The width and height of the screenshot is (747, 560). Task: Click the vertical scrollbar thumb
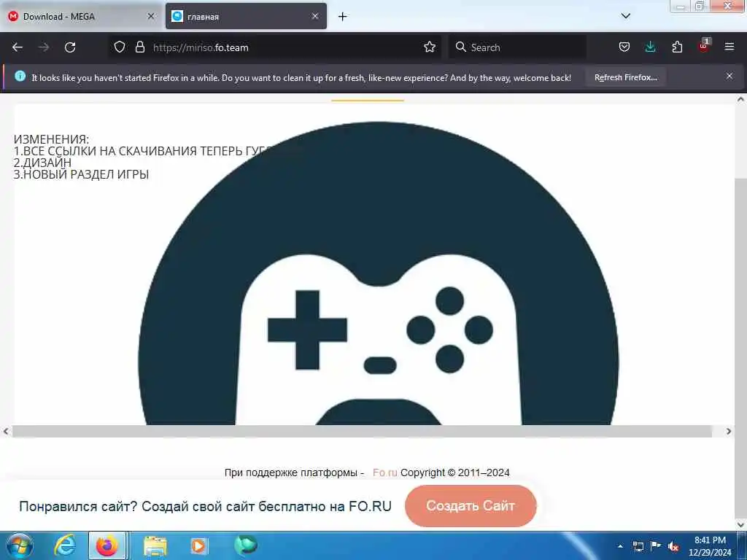point(741,348)
